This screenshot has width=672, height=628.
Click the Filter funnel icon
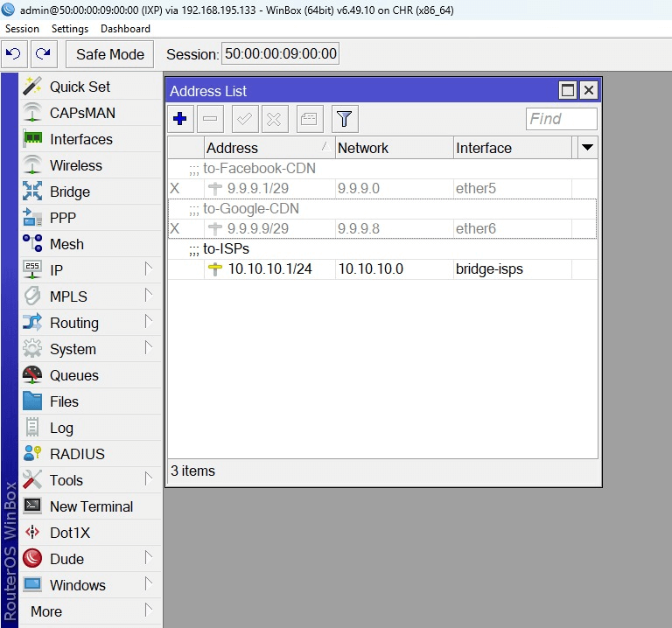(345, 119)
